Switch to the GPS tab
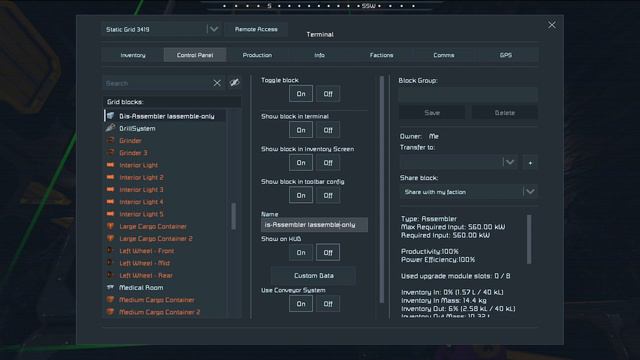 pos(506,55)
